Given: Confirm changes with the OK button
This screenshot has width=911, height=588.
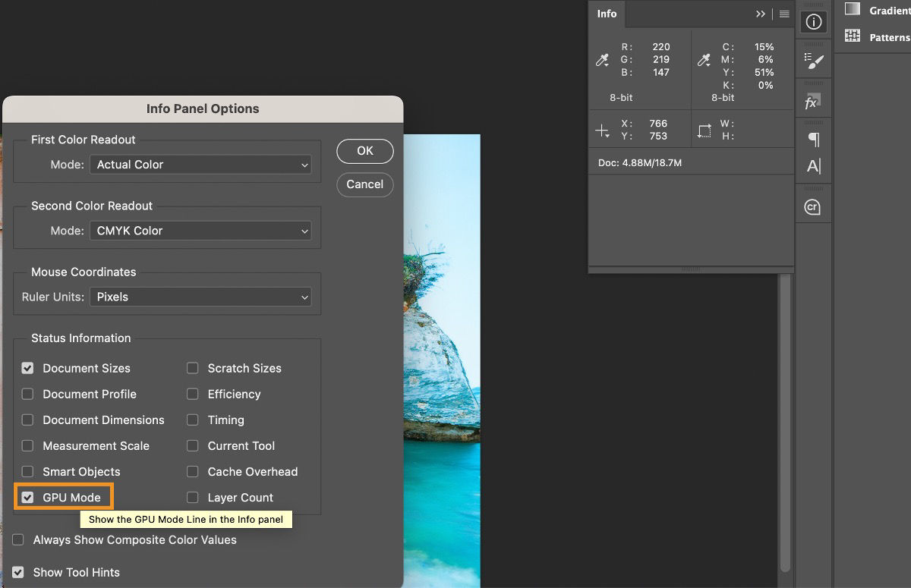Looking at the screenshot, I should [364, 151].
